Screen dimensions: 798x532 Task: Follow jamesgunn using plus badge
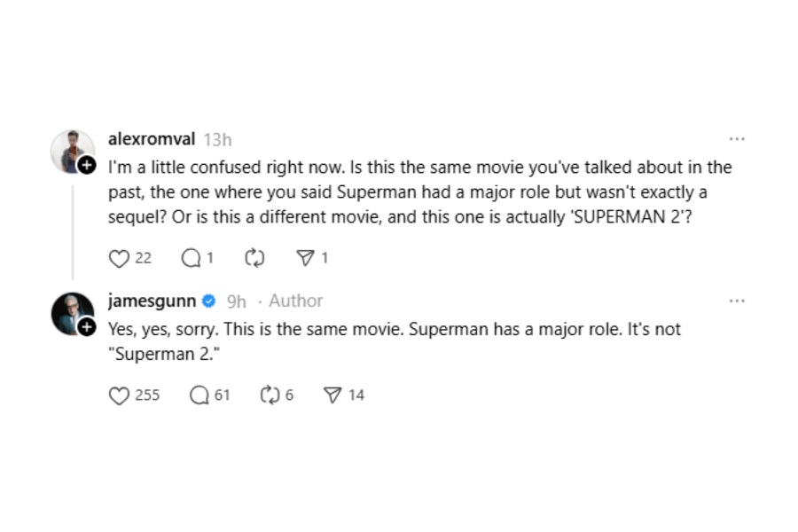point(87,327)
